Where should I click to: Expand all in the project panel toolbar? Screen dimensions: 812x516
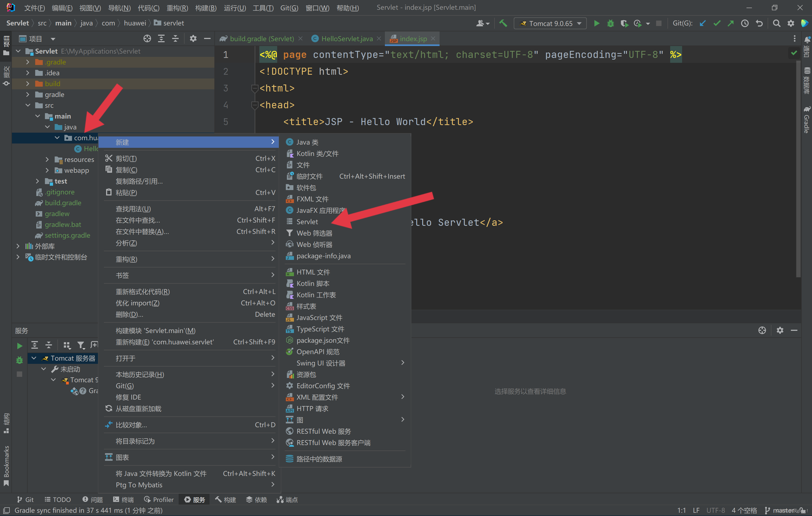[x=161, y=38]
